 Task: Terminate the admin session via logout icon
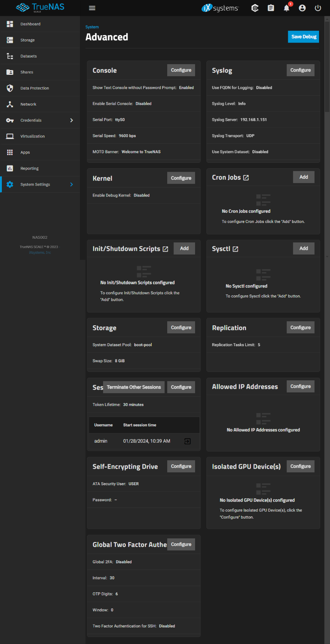point(187,441)
